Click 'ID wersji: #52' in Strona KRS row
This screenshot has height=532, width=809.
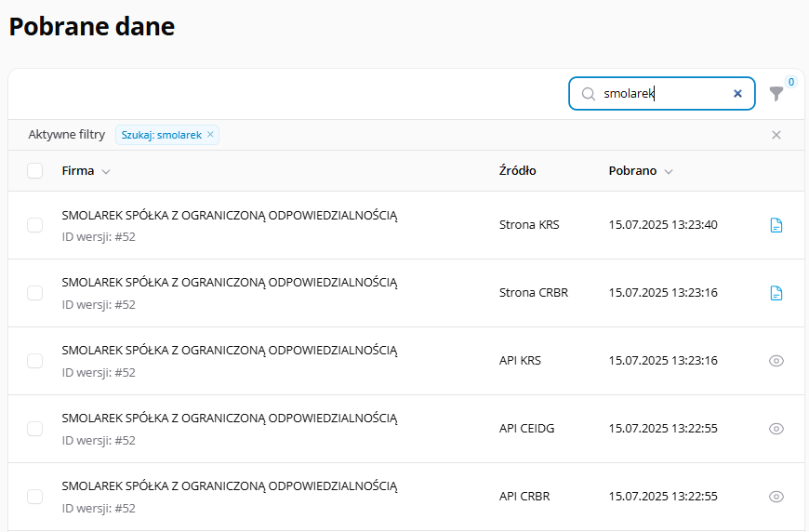[x=99, y=237]
